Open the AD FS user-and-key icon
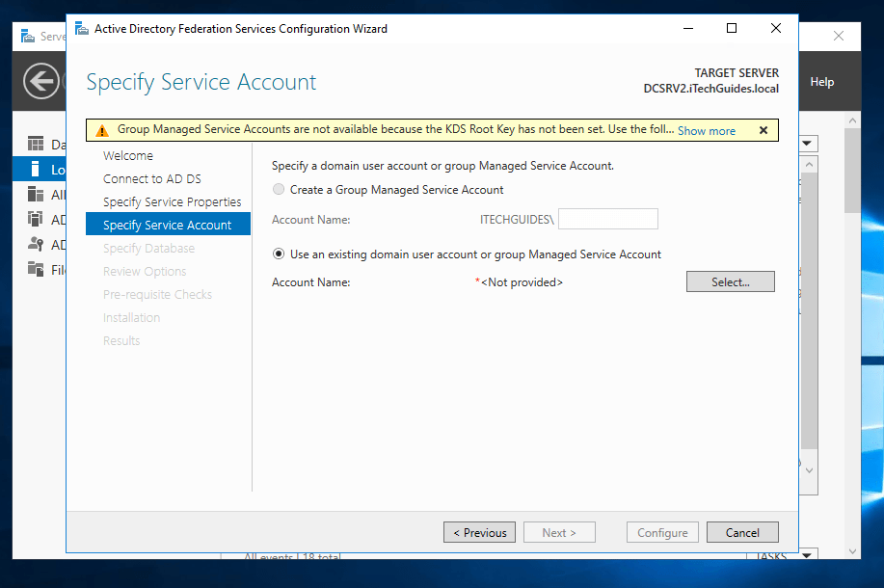Image resolution: width=884 pixels, height=588 pixels. pyautogui.click(x=36, y=243)
